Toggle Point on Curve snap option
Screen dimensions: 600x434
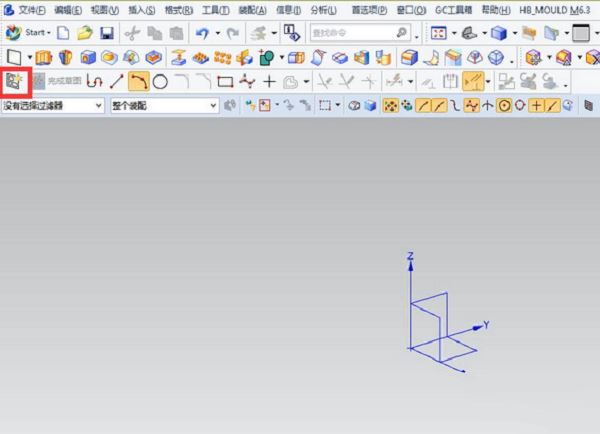(x=552, y=105)
